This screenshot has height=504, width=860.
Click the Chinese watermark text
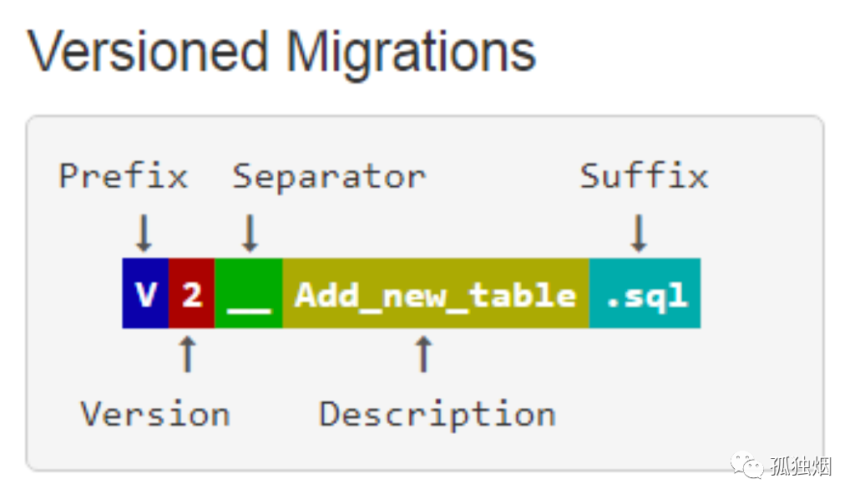point(801,466)
